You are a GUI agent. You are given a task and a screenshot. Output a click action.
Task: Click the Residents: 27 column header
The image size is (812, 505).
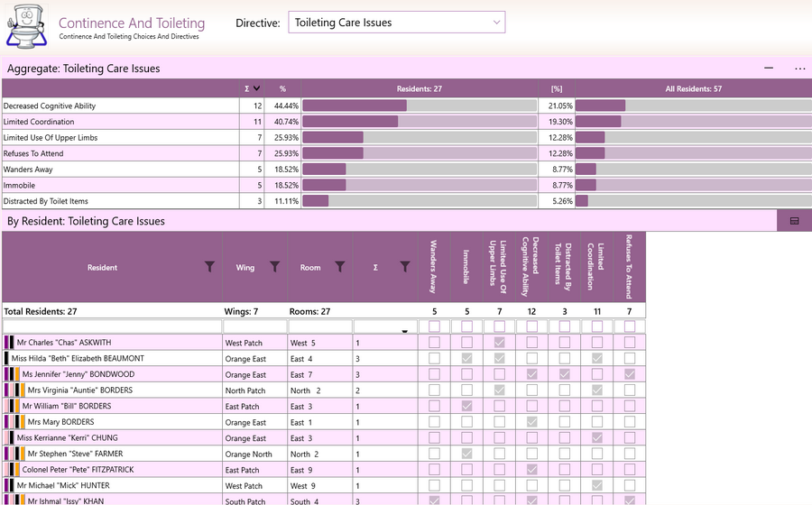420,88
